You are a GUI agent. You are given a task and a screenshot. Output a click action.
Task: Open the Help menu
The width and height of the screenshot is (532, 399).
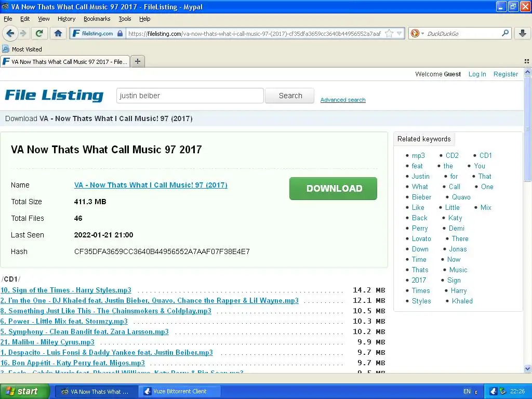(144, 19)
